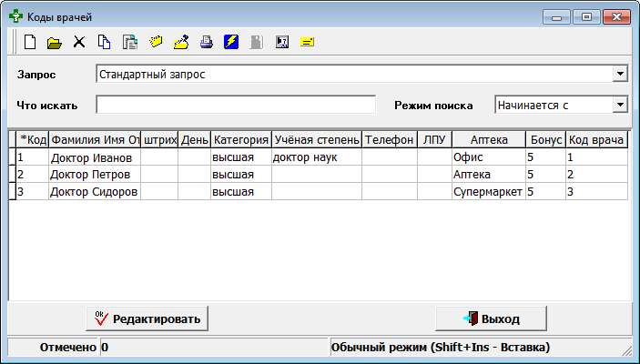The width and height of the screenshot is (640, 364).
Task: Sort by Фамилия Имя column header
Action: click(95, 140)
